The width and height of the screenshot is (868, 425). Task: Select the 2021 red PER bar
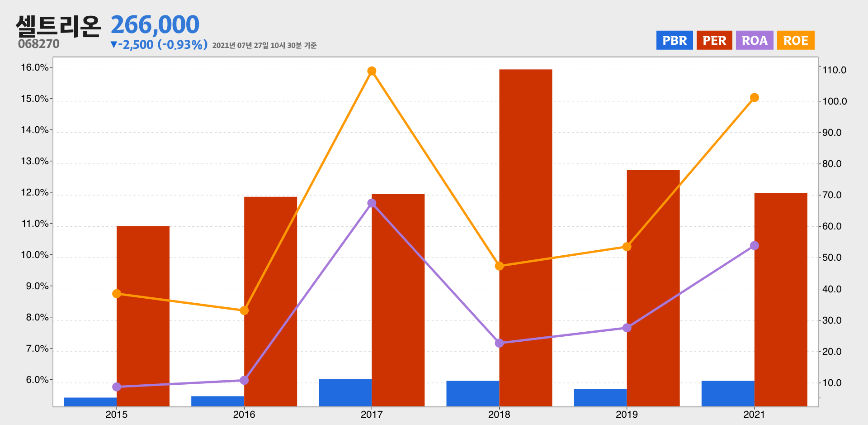pos(781,300)
